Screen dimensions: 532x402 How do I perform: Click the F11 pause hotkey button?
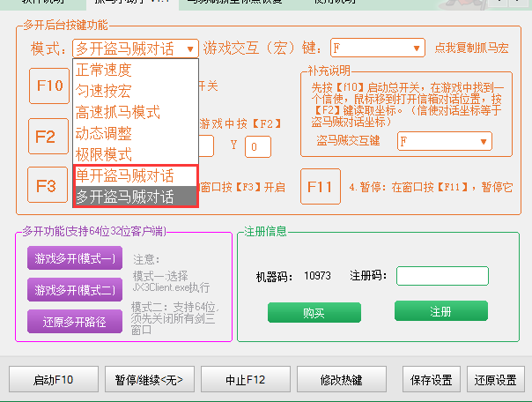pyautogui.click(x=319, y=186)
